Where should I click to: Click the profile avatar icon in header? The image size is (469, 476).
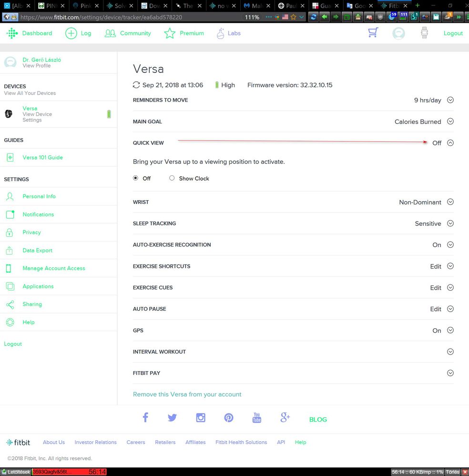tap(398, 33)
